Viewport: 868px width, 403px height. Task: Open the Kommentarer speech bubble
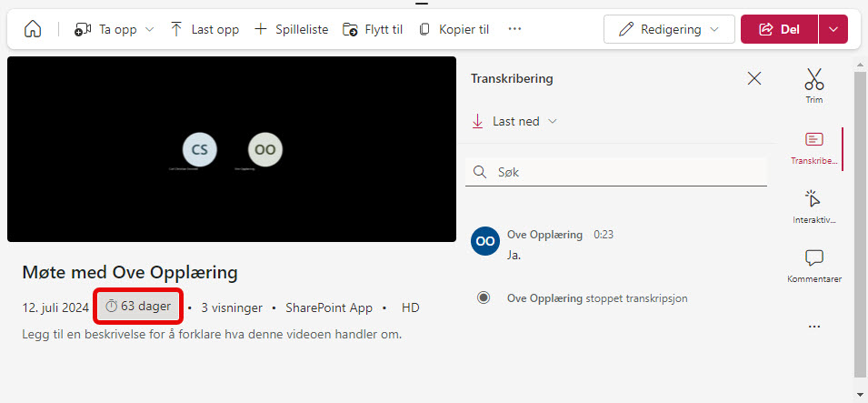click(x=814, y=257)
